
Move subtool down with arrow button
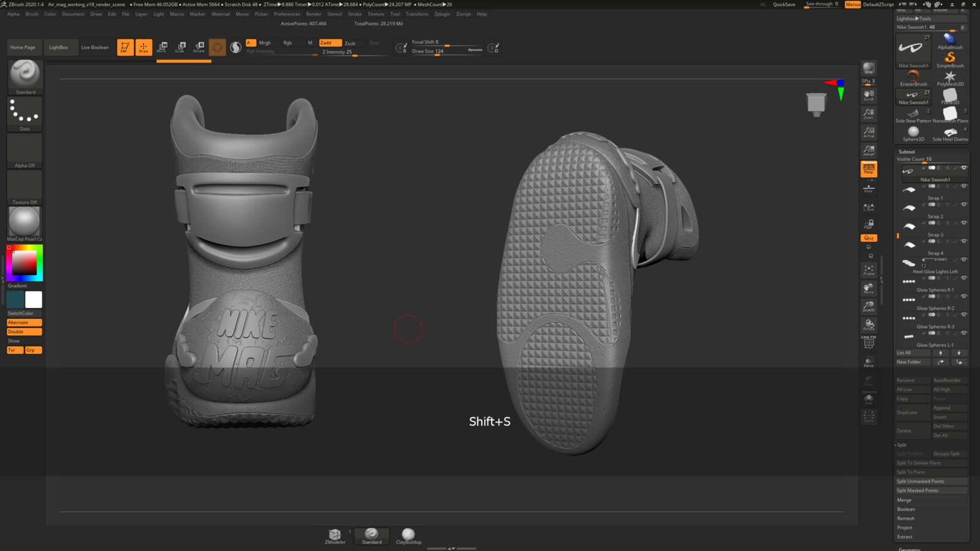coord(959,353)
